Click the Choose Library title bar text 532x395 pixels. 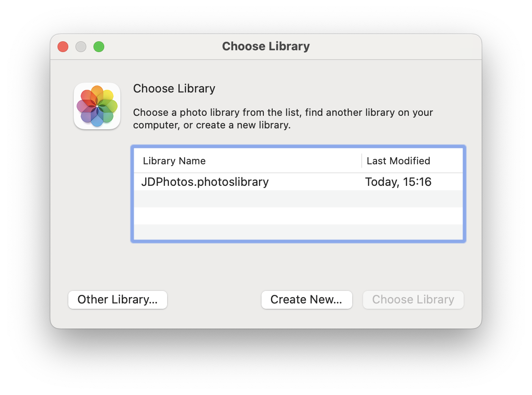(266, 46)
